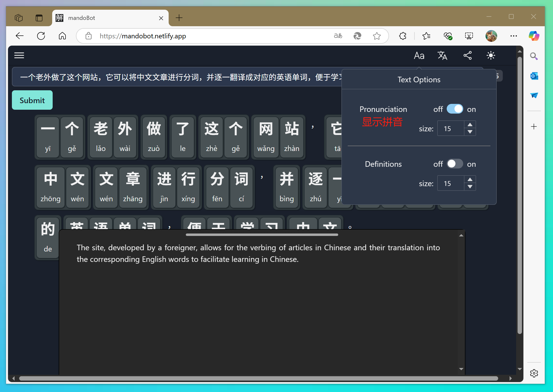Click the horizontal scrollbar thumb at bottom
This screenshot has width=553, height=392.
pyautogui.click(x=259, y=378)
